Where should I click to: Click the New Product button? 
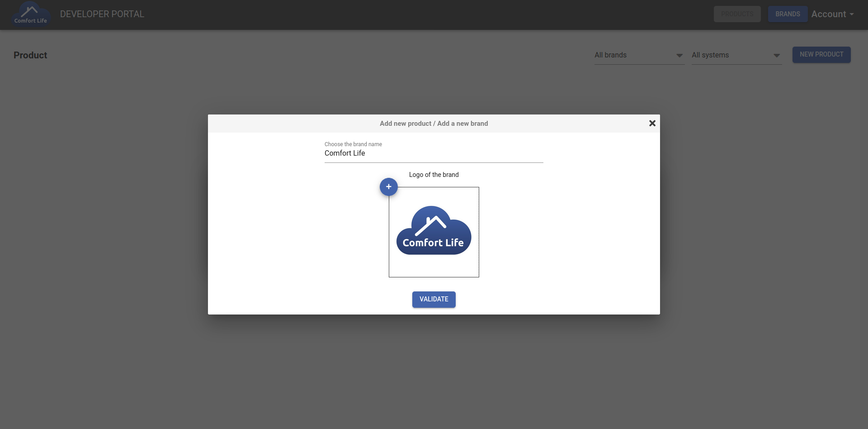click(x=821, y=55)
